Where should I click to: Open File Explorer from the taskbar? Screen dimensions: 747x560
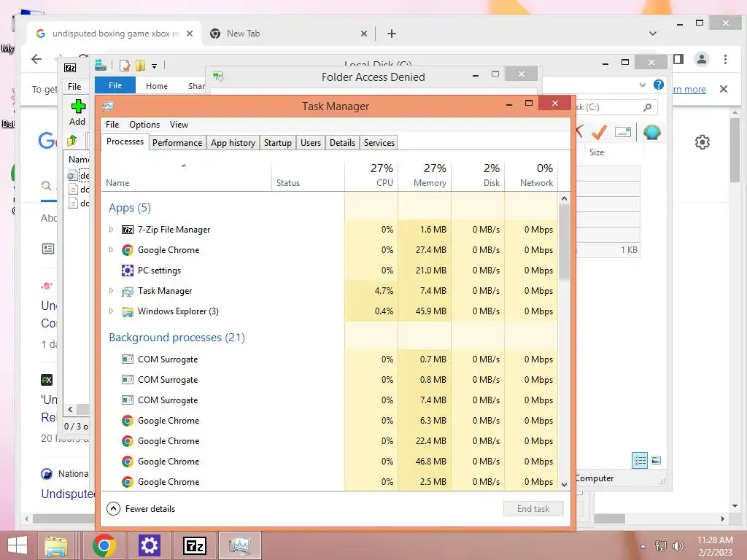coord(55,545)
